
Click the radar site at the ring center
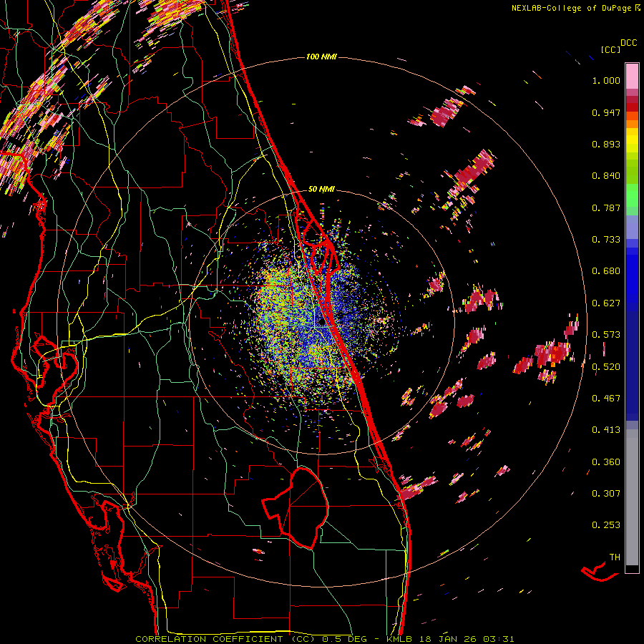pos(321,322)
